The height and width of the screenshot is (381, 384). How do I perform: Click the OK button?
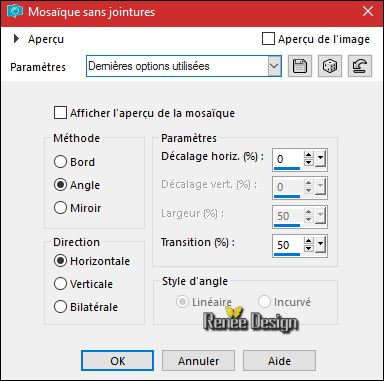[117, 360]
